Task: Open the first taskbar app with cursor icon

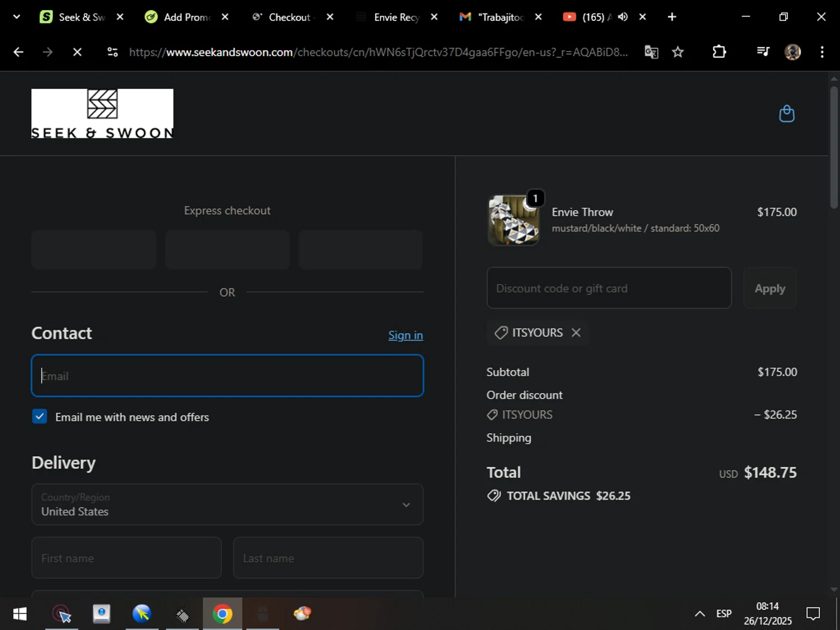Action: coord(62,614)
